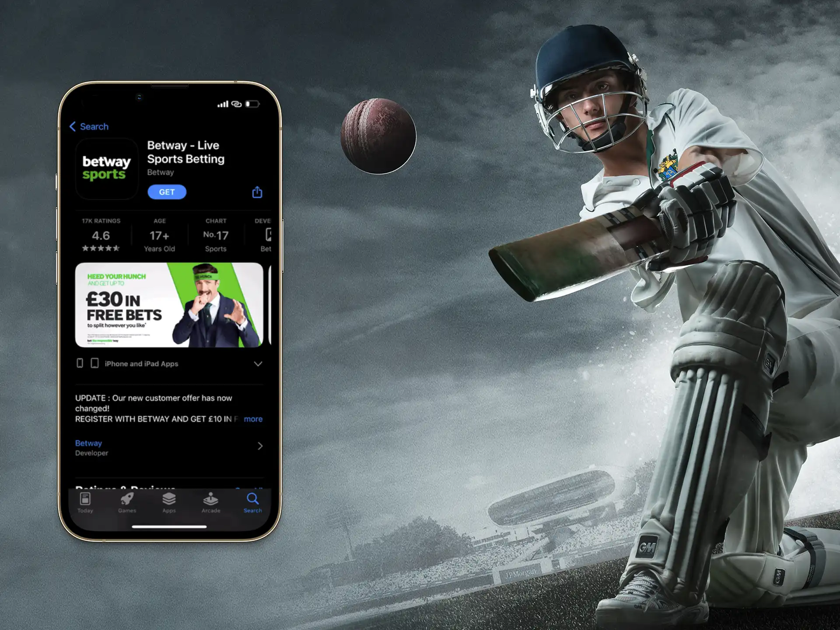840x630 pixels.
Task: Tap the checkbox for iPhone Apps
Action: tap(79, 363)
